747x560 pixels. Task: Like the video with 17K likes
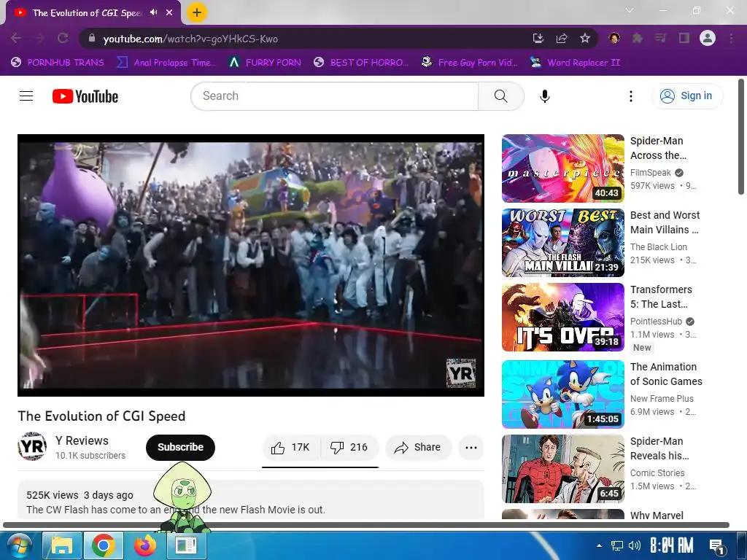[x=290, y=447]
